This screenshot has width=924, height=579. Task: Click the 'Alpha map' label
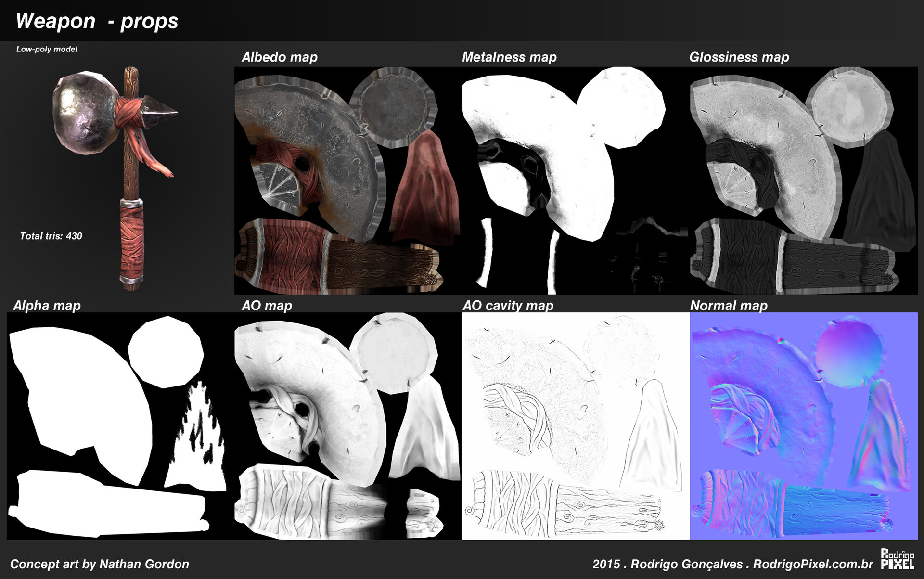tap(47, 306)
